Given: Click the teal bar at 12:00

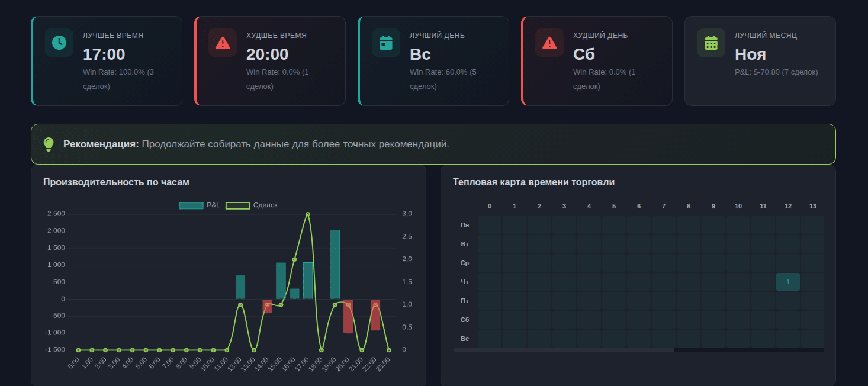Looking at the screenshot, I should [x=240, y=287].
